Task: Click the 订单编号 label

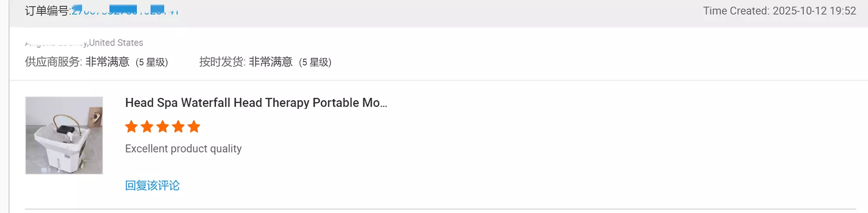Action: click(x=47, y=11)
